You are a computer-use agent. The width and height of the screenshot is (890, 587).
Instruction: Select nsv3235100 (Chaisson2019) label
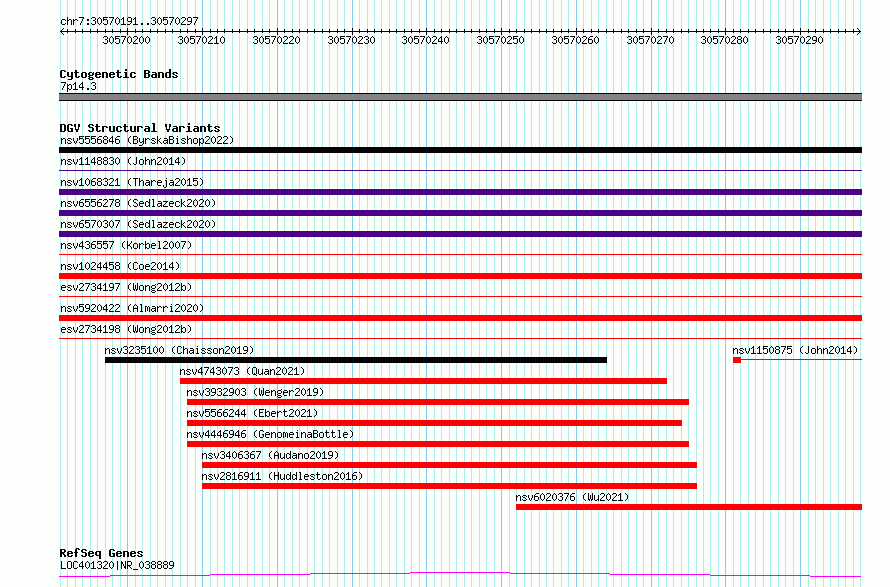(179, 350)
